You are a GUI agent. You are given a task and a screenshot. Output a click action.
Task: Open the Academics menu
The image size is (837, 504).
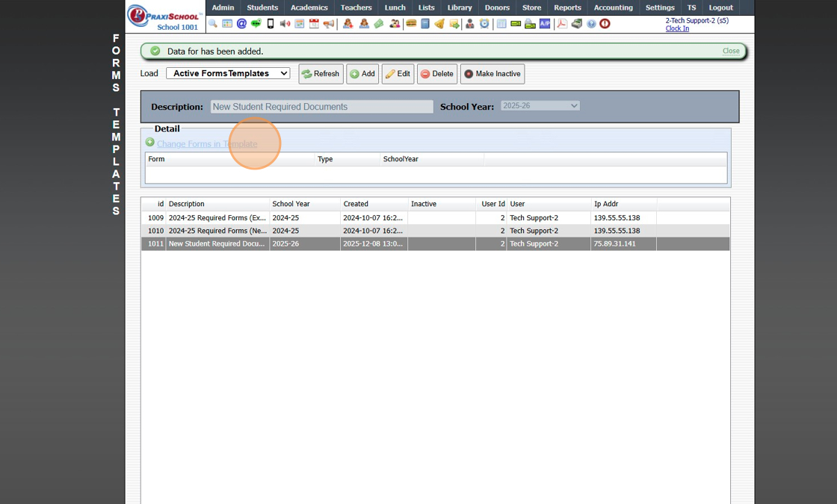[x=309, y=7]
